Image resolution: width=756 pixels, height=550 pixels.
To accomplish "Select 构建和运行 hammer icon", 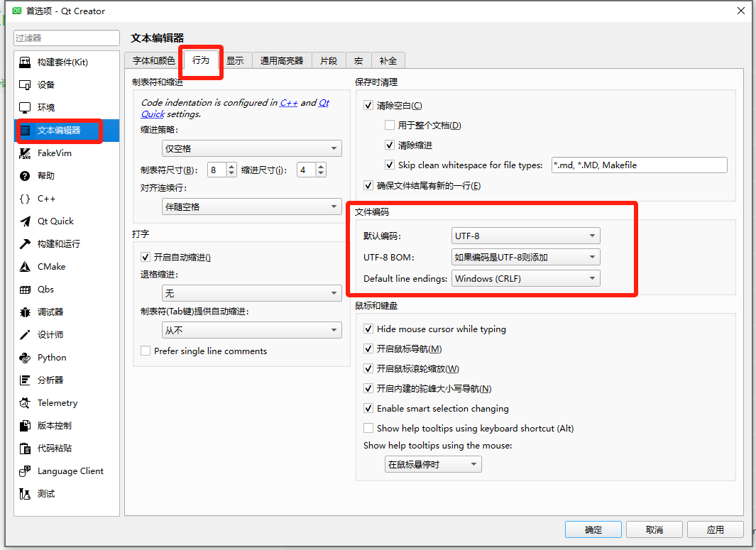I will (x=25, y=244).
